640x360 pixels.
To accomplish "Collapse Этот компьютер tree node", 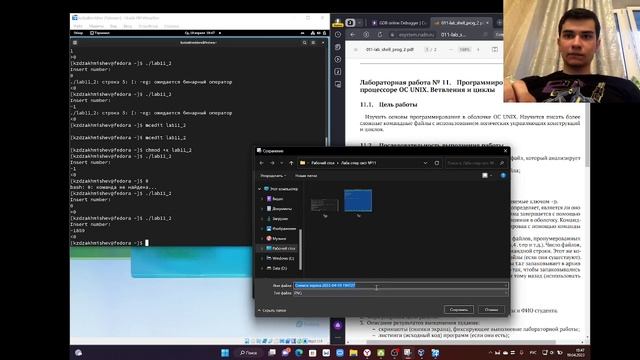I will (260, 189).
